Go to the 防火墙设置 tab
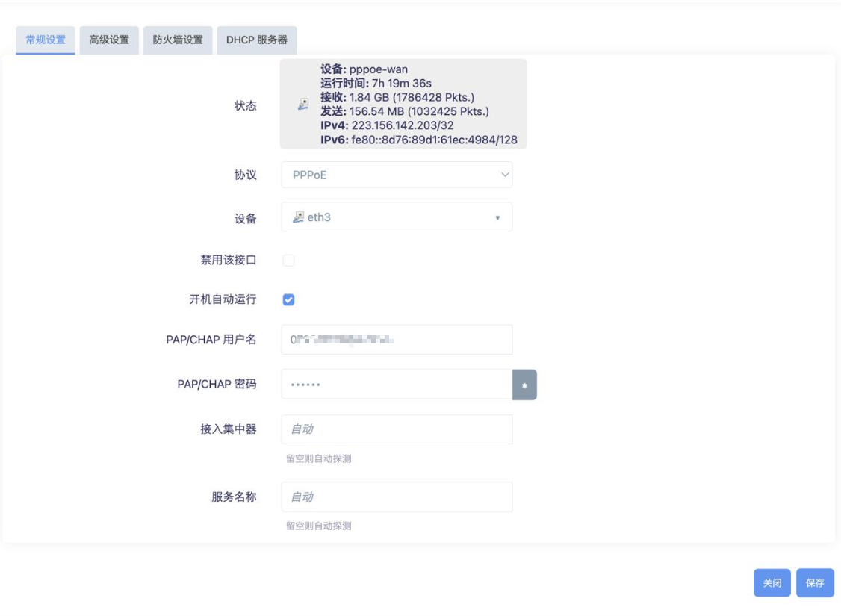This screenshot has height=616, width=841. [178, 40]
